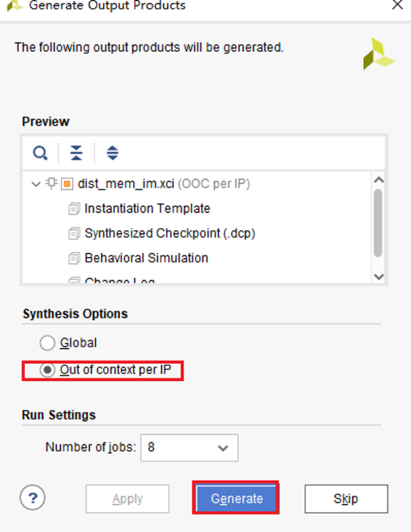The width and height of the screenshot is (411, 532).
Task: Click the Collapse All toolbar icon
Action: coord(77,153)
